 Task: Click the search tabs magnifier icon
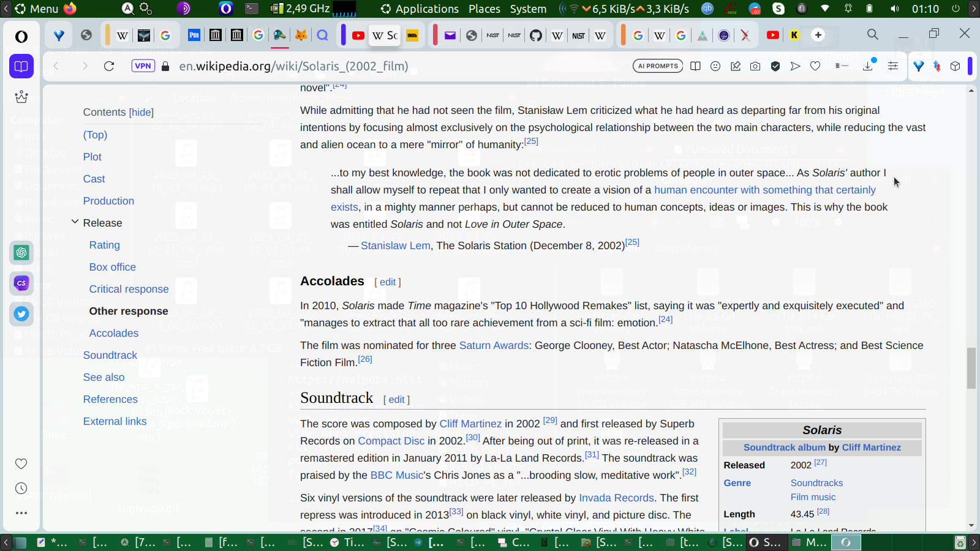point(873,35)
